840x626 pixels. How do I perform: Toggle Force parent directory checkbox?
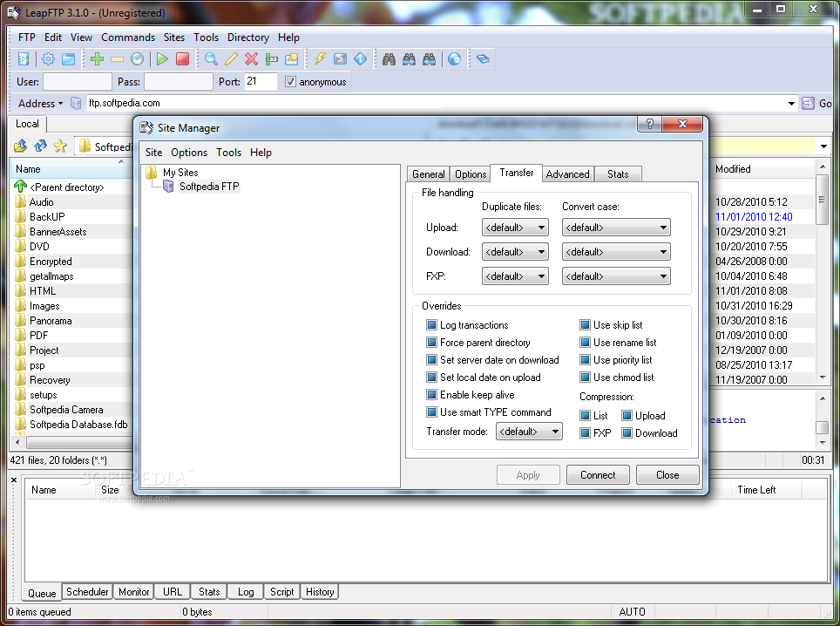432,343
